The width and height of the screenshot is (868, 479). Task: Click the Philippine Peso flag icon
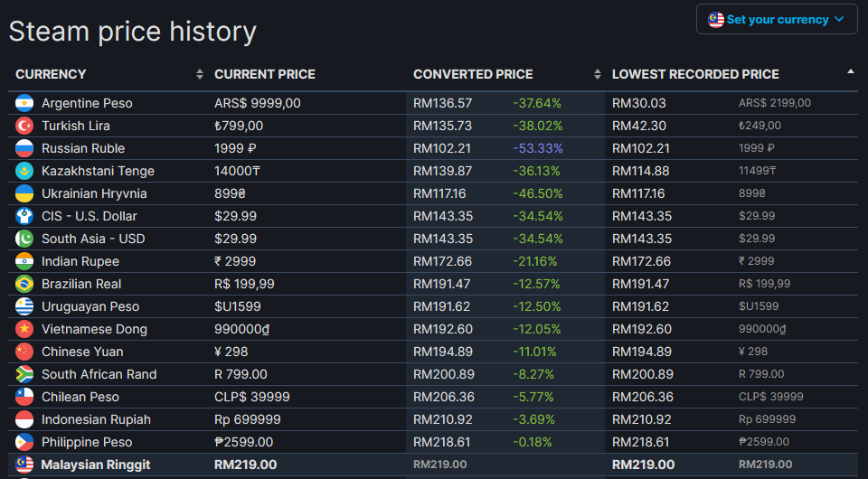[24, 442]
